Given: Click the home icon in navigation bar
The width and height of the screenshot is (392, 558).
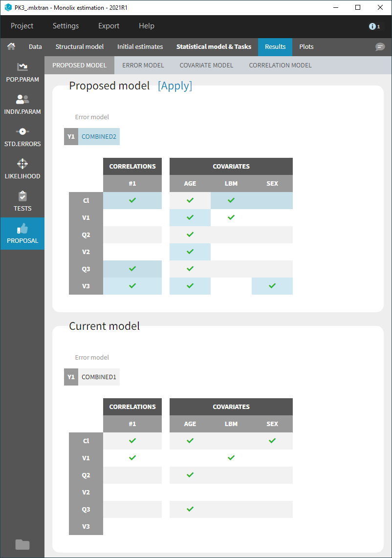Looking at the screenshot, I should coord(11,47).
